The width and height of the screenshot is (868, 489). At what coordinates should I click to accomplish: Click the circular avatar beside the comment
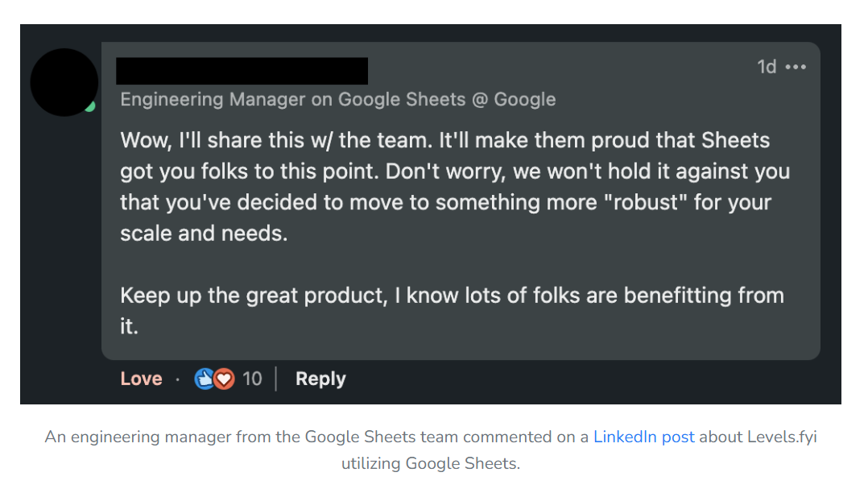[64, 81]
